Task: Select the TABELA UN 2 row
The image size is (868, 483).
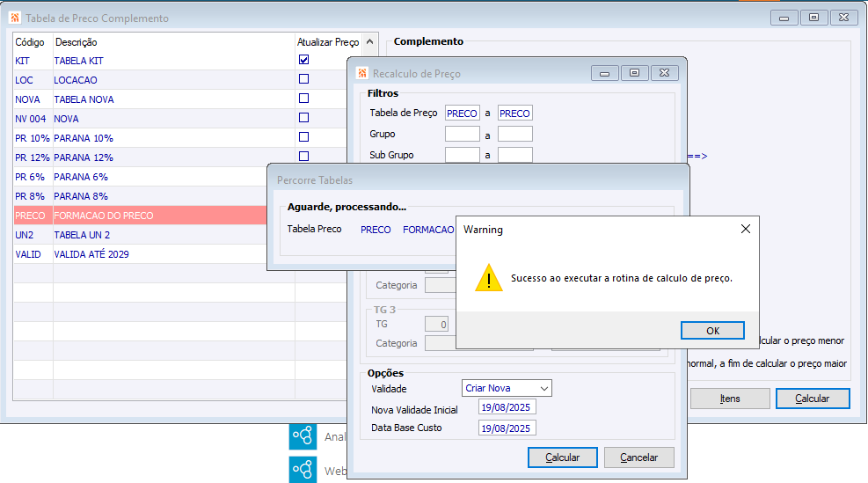Action: (x=141, y=236)
